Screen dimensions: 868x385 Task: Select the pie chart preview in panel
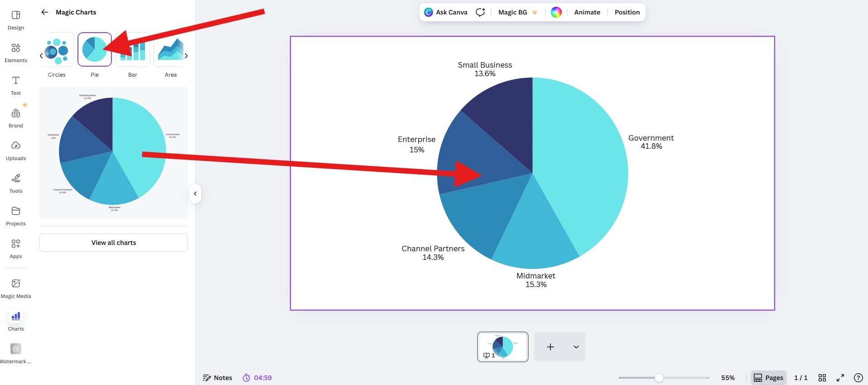114,152
